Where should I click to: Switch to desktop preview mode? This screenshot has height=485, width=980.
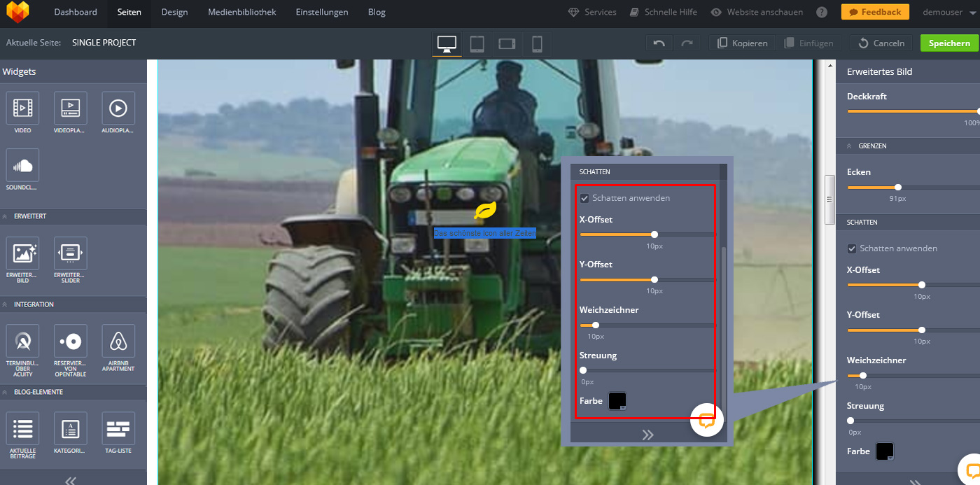coord(447,43)
